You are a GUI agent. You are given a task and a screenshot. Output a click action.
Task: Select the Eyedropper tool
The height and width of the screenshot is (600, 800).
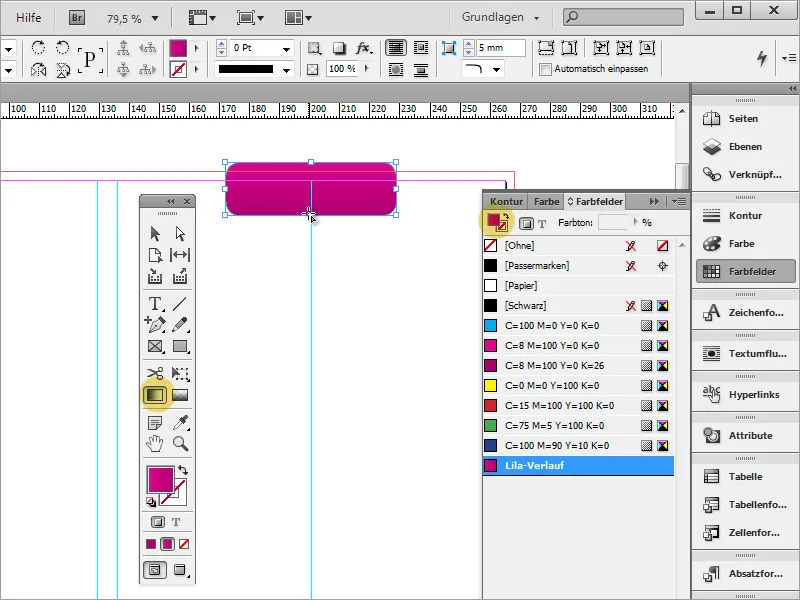[180, 422]
